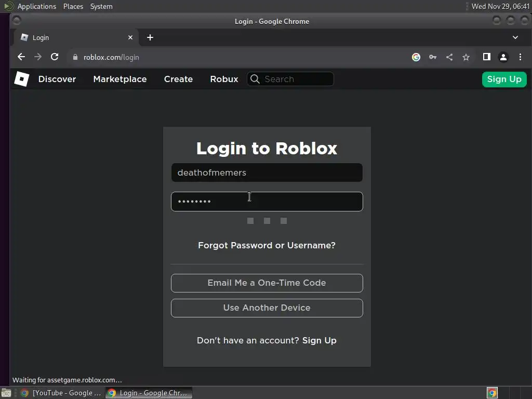Image resolution: width=532 pixels, height=399 pixels.
Task: Go back using the browser back arrow
Action: 21,57
